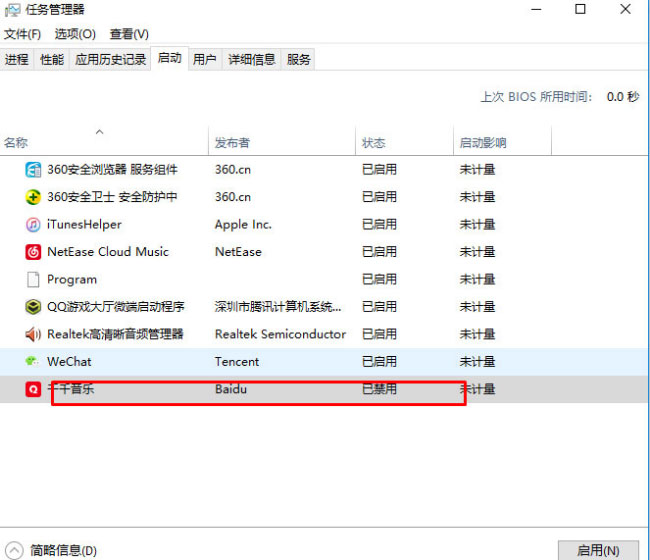
Task: Click the 启用(N) button
Action: [598, 550]
